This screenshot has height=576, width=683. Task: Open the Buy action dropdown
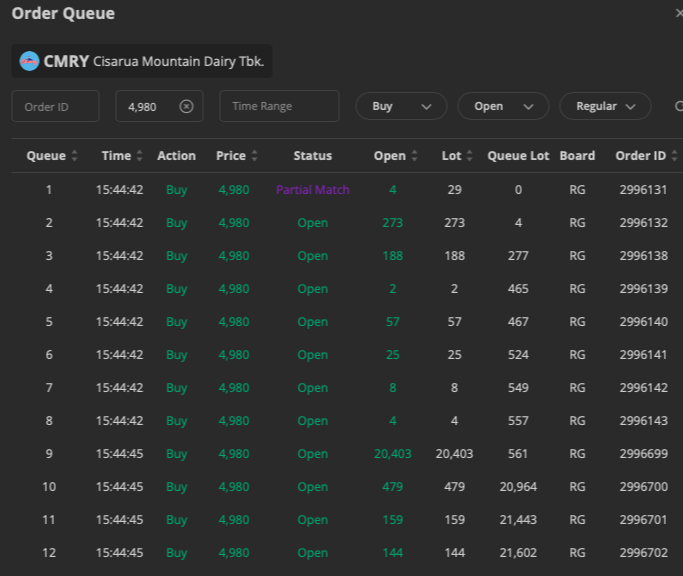401,106
